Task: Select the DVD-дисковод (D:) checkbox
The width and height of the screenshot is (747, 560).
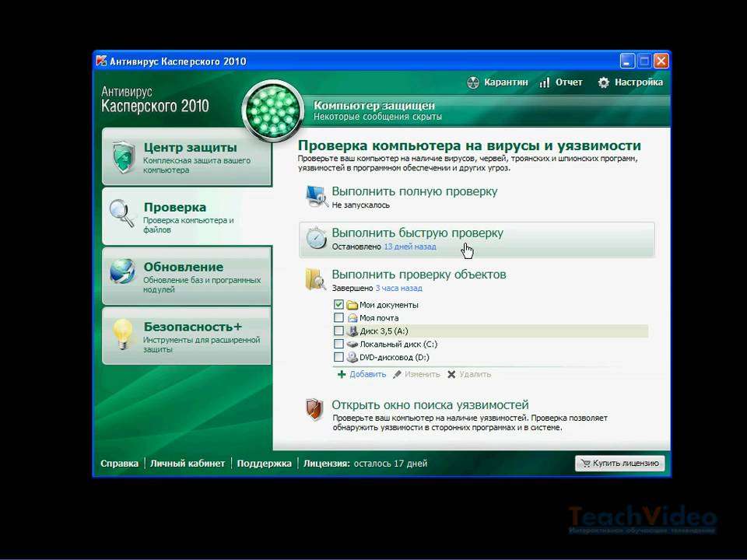Action: (x=338, y=357)
